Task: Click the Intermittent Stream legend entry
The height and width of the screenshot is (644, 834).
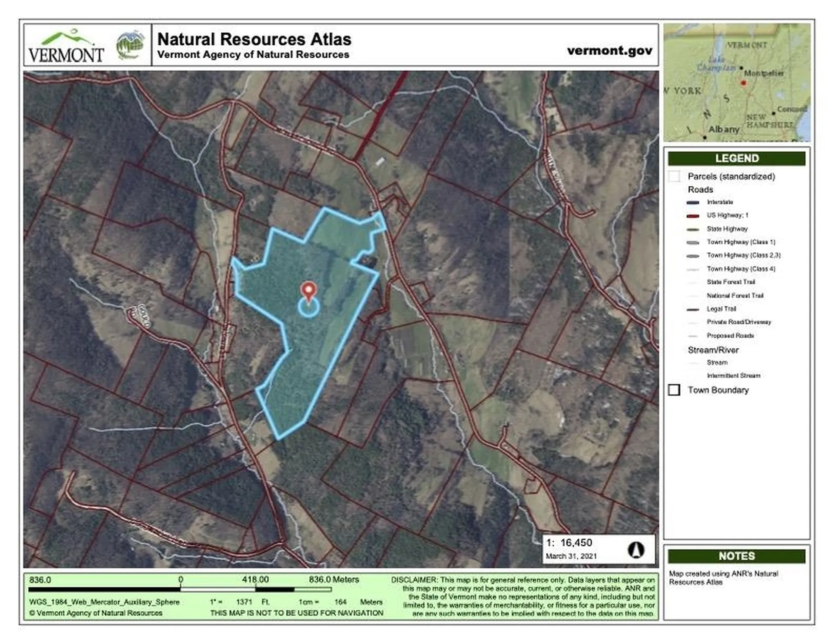Action: 733,376
